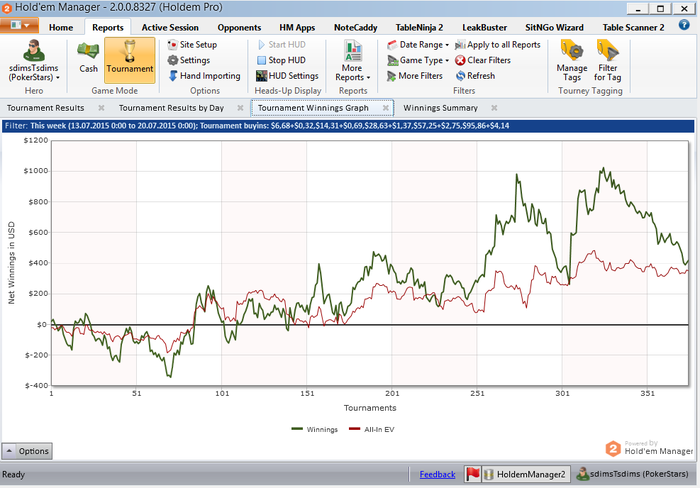This screenshot has width=700, height=488.
Task: Open the sdimsTsdims hero selector
Action: tap(34, 61)
